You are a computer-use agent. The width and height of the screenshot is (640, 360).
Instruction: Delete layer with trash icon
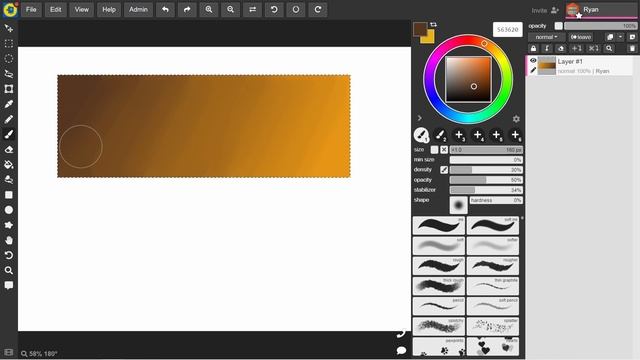tap(632, 48)
